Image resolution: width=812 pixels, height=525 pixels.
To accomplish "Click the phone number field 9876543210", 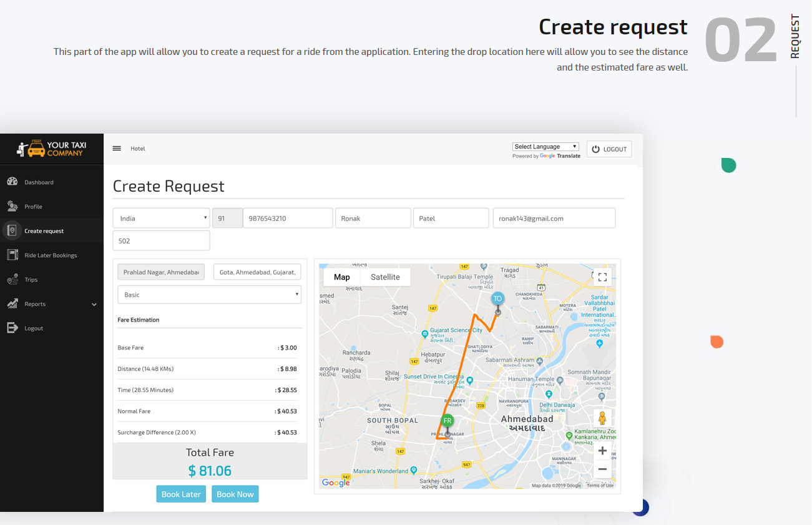I will [288, 218].
